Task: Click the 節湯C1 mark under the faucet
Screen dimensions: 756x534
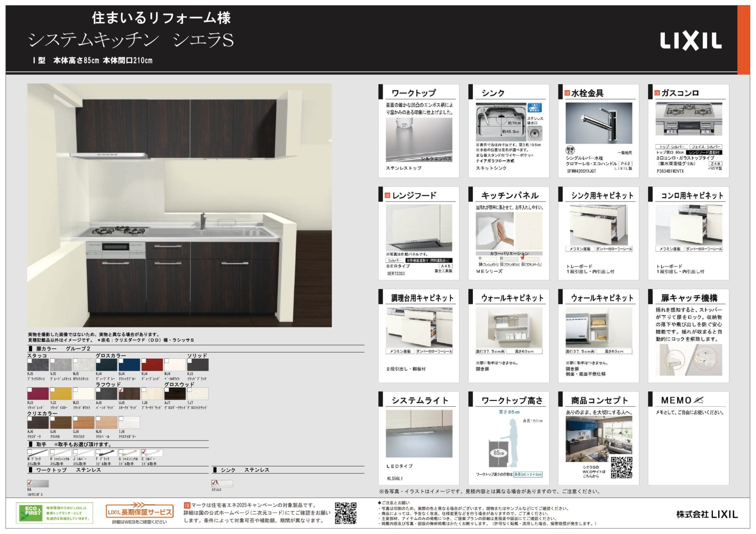Action: pos(570,150)
